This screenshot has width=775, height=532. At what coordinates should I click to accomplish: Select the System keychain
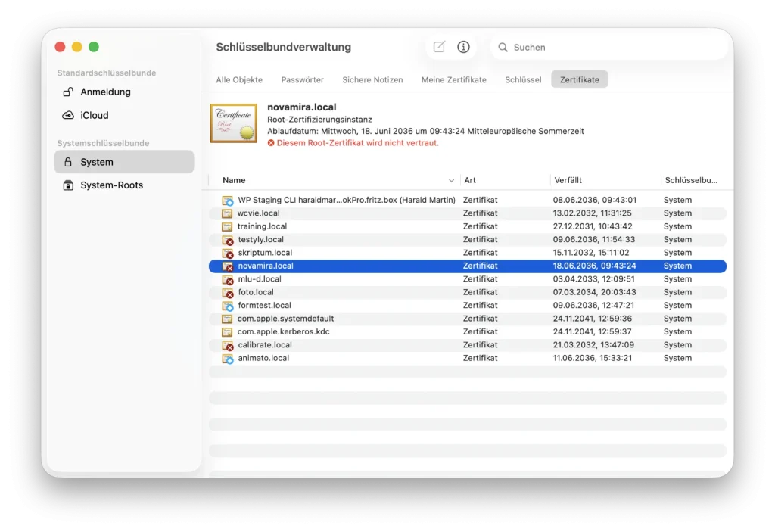(x=124, y=162)
